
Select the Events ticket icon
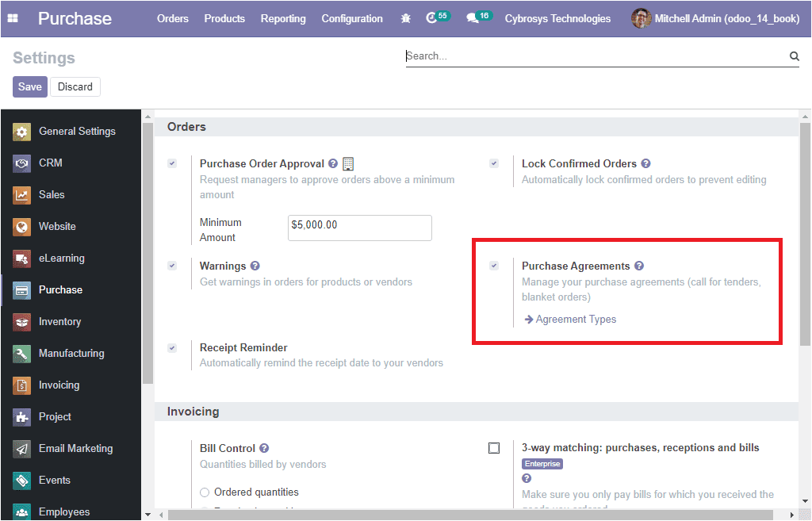point(21,480)
